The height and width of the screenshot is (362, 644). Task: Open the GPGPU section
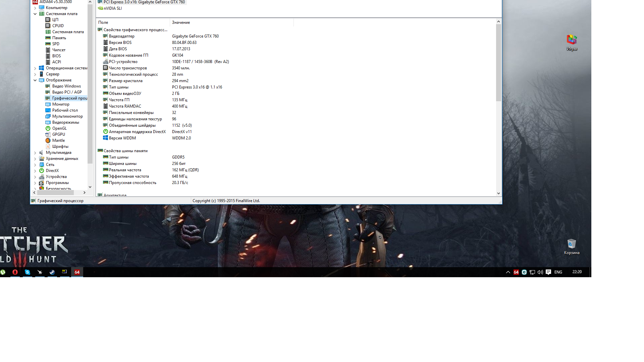[58, 134]
